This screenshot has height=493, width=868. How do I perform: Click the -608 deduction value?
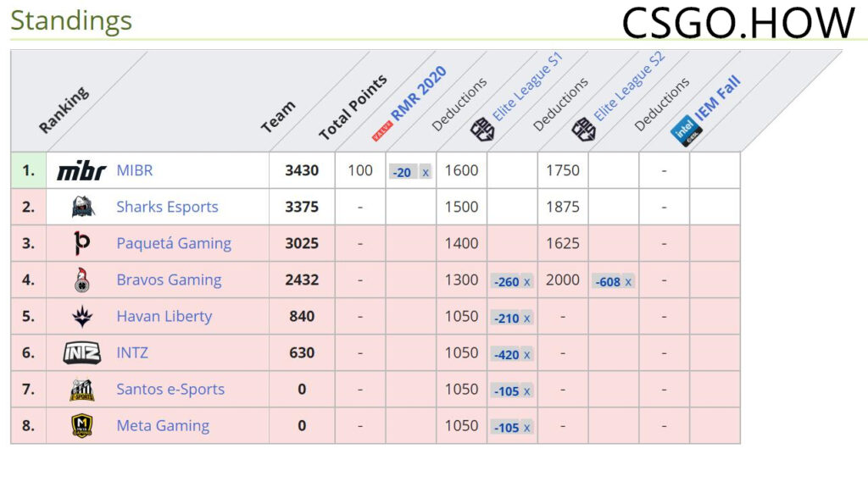click(x=607, y=282)
